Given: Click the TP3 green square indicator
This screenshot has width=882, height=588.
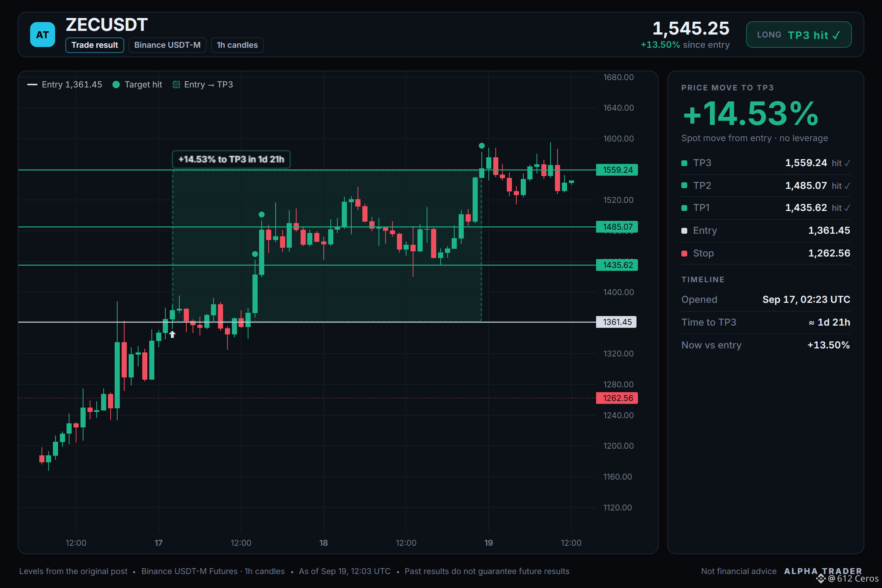Looking at the screenshot, I should [684, 163].
